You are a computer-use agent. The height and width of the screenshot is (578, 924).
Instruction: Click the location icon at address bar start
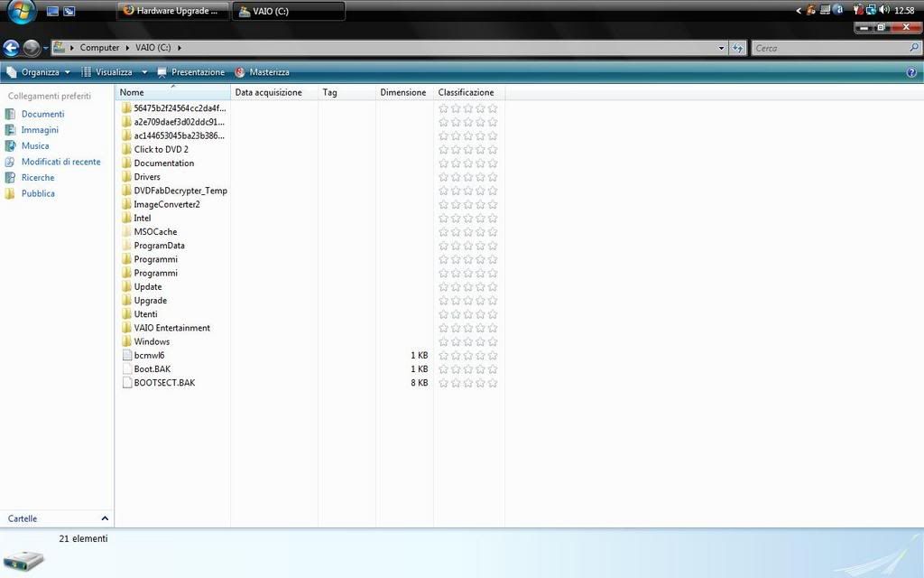click(x=59, y=47)
